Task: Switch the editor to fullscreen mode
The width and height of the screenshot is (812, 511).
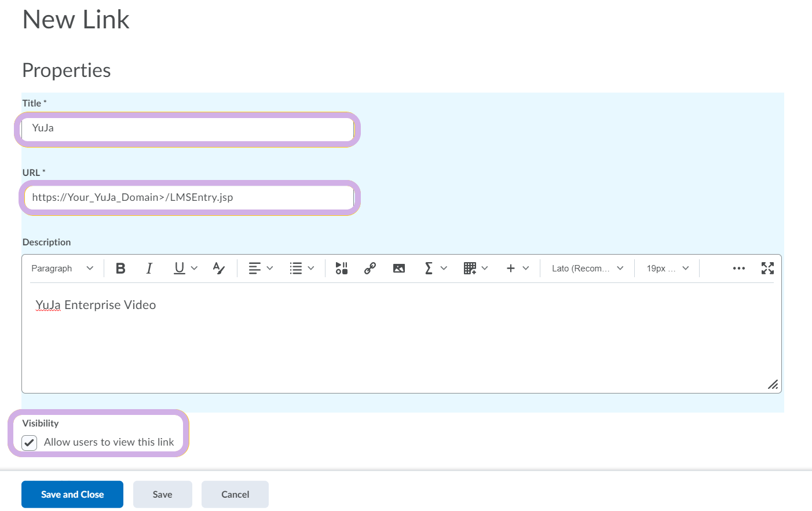Action: pyautogui.click(x=768, y=269)
